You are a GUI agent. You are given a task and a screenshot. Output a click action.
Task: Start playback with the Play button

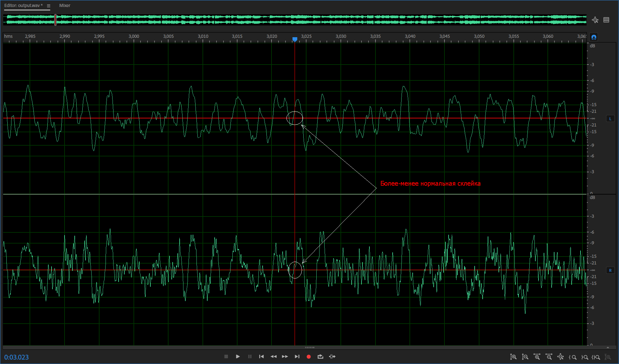coord(238,356)
